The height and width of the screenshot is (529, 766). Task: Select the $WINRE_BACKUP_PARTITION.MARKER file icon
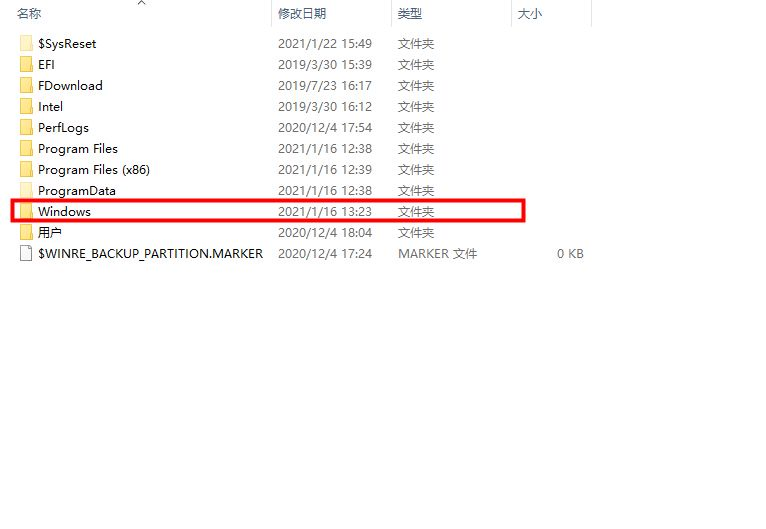pos(26,254)
